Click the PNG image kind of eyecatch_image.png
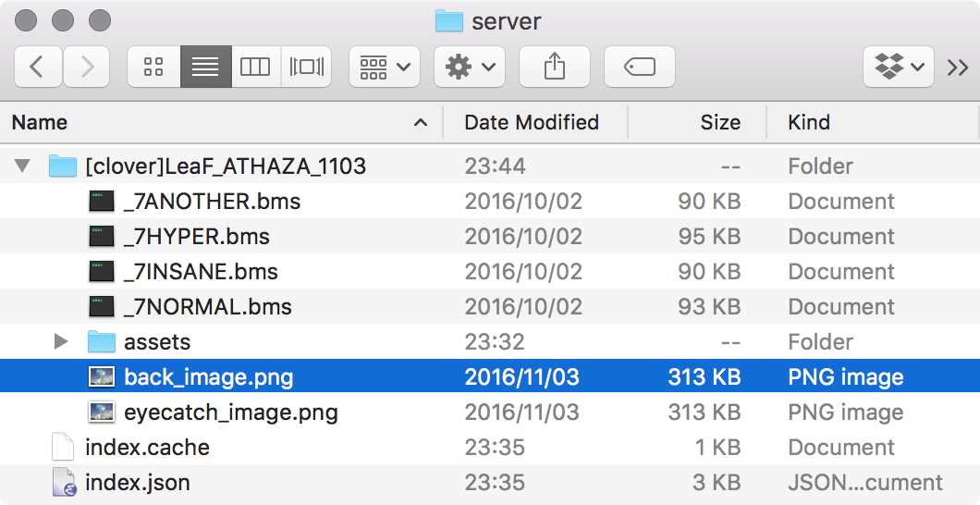980x505 pixels. tap(846, 412)
